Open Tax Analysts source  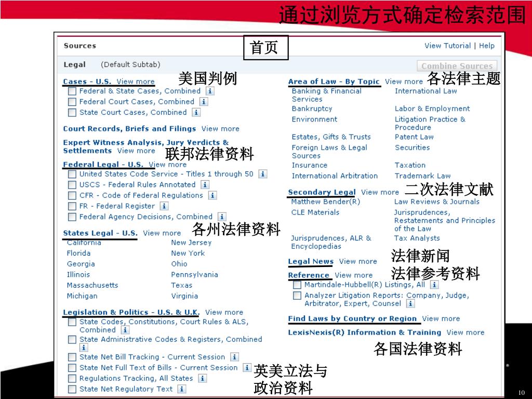417,238
